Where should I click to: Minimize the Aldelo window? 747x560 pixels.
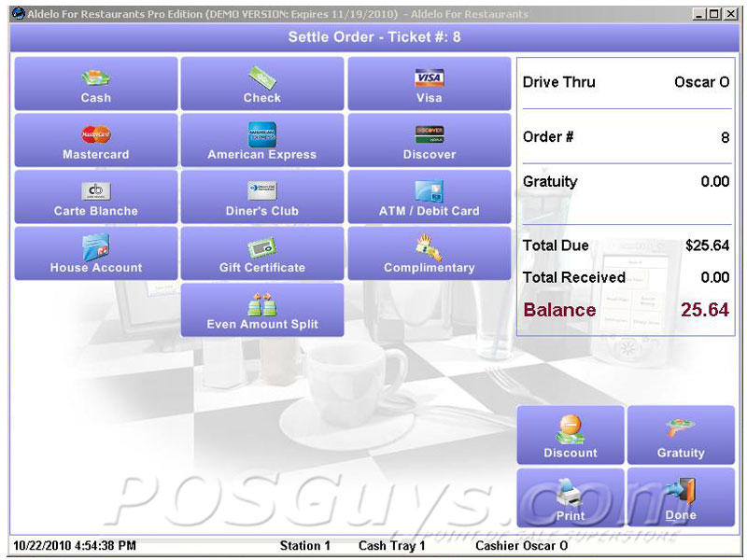[698, 14]
